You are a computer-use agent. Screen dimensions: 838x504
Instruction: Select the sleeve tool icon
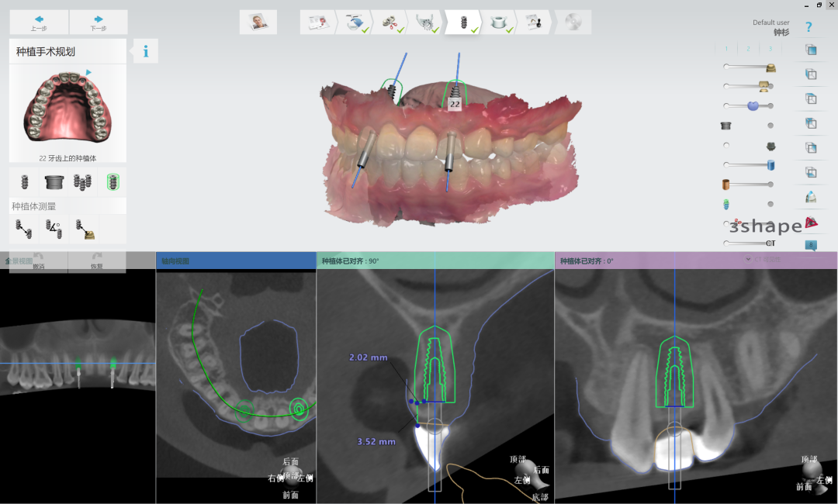point(54,182)
